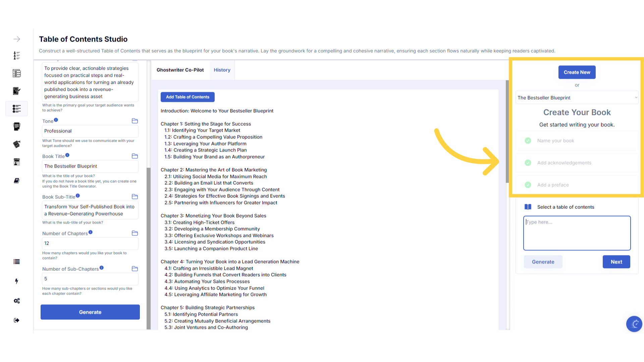Toggle the Add a preface checkmark

[528, 185]
